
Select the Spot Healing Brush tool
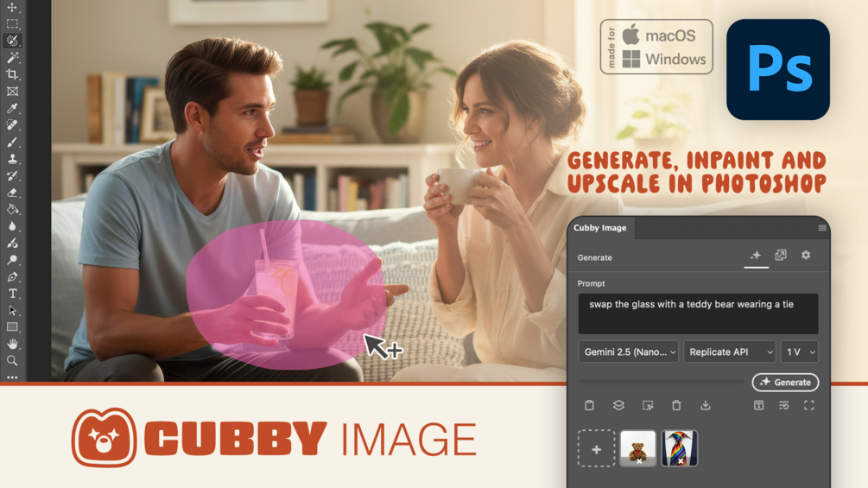click(12, 125)
